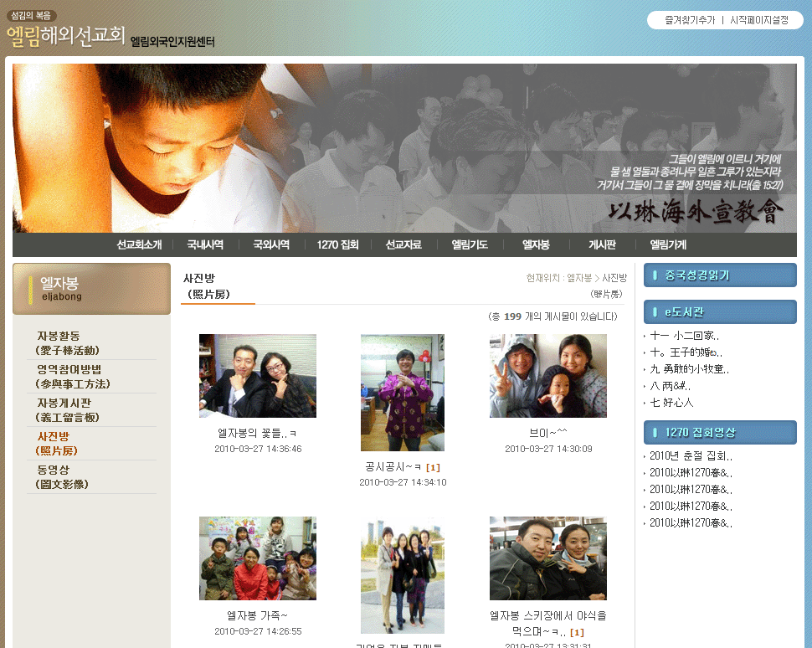812x648 pixels.
Task: Select 자봉활동 in the sidebar
Action: coord(67,343)
